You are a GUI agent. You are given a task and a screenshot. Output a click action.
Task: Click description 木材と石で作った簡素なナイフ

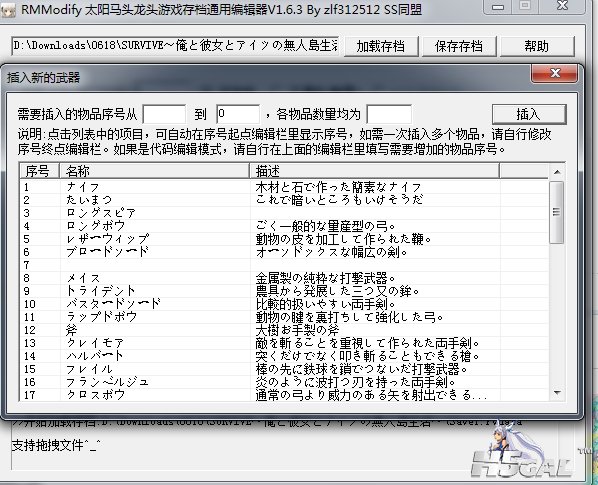pyautogui.click(x=338, y=187)
